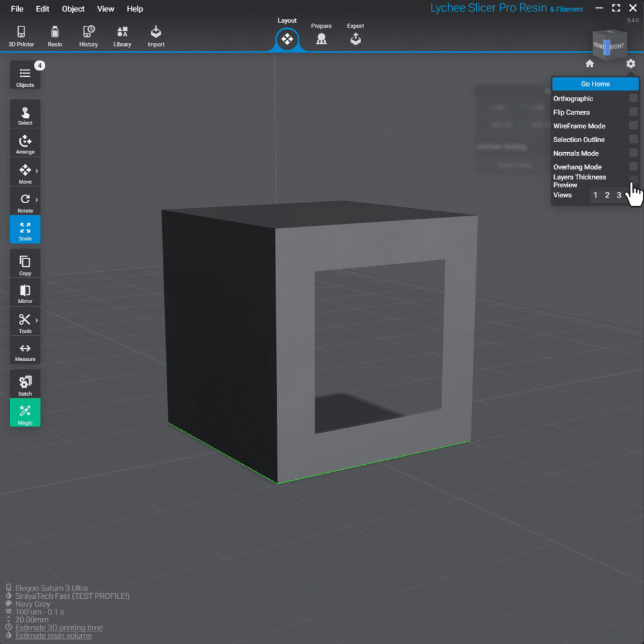The width and height of the screenshot is (644, 644).
Task: Toggle the WireFrame Mode checkbox
Action: pos(633,126)
